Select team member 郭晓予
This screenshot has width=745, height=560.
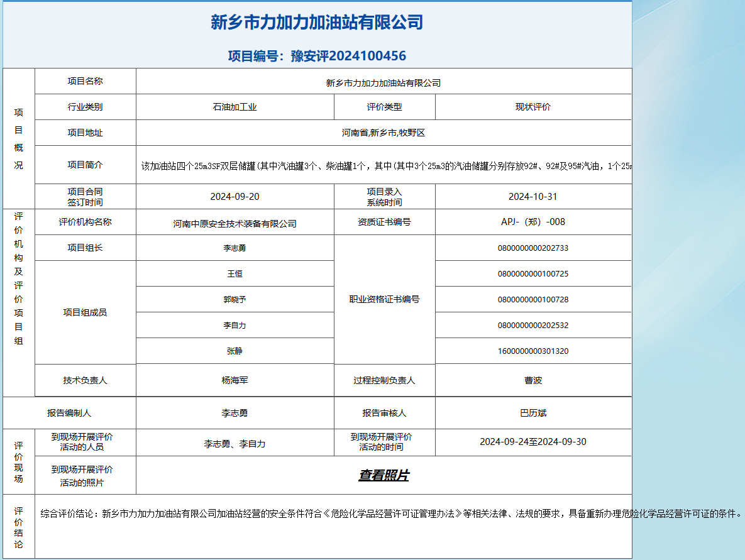(235, 299)
